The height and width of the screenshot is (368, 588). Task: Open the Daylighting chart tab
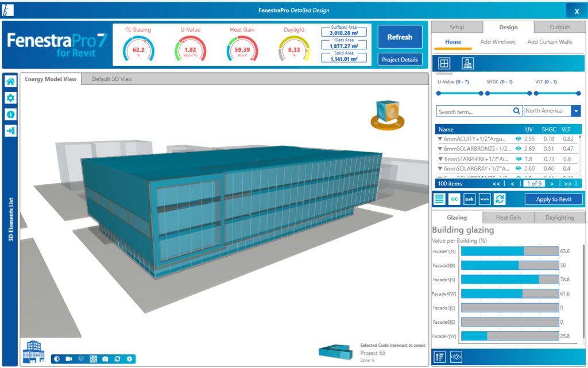pyautogui.click(x=559, y=218)
